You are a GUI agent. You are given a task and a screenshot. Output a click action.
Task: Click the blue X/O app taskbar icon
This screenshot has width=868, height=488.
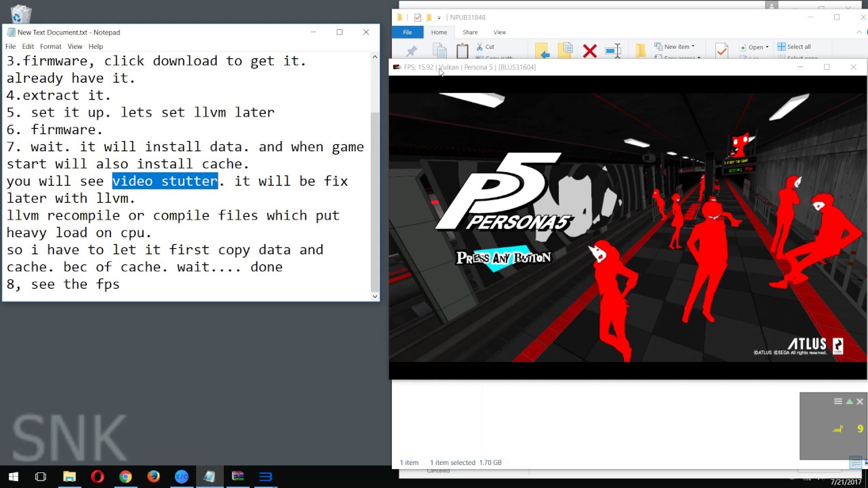coord(182,476)
